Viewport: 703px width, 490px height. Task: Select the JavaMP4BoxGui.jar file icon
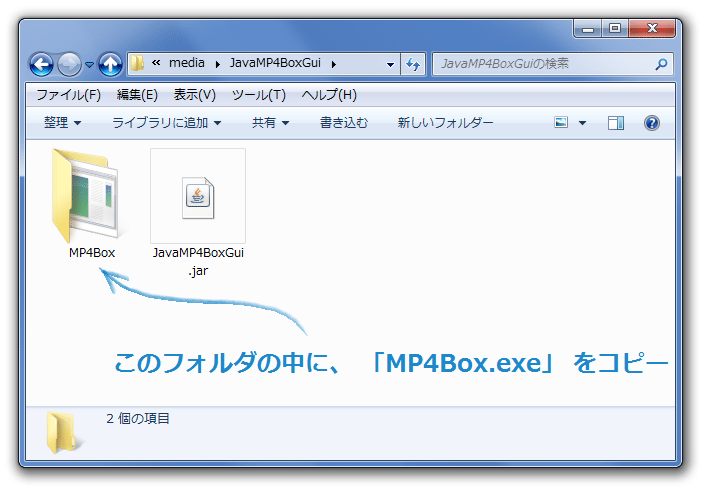pos(198,197)
